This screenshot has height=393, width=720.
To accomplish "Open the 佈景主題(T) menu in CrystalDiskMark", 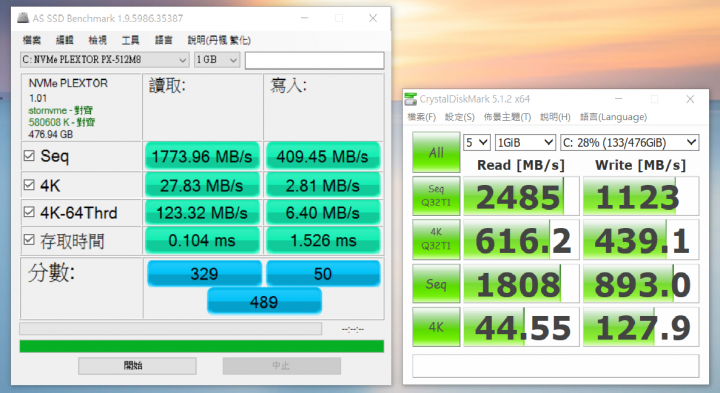I will tap(507, 117).
